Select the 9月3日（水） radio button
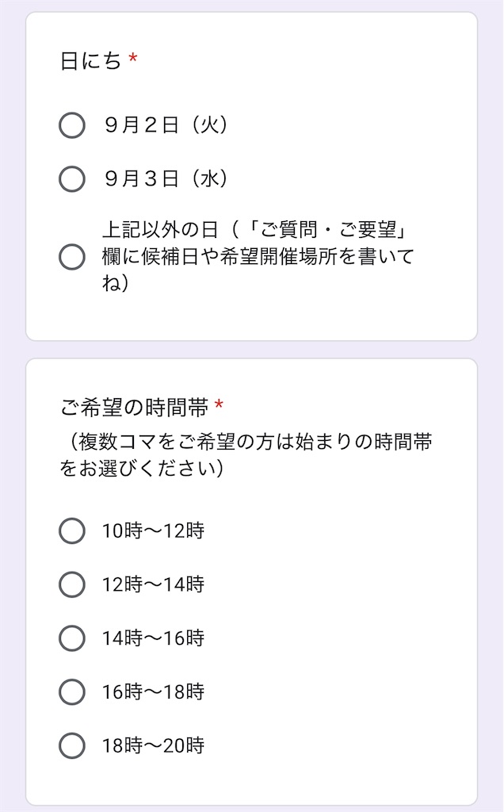Image resolution: width=504 pixels, height=812 pixels. 71,180
